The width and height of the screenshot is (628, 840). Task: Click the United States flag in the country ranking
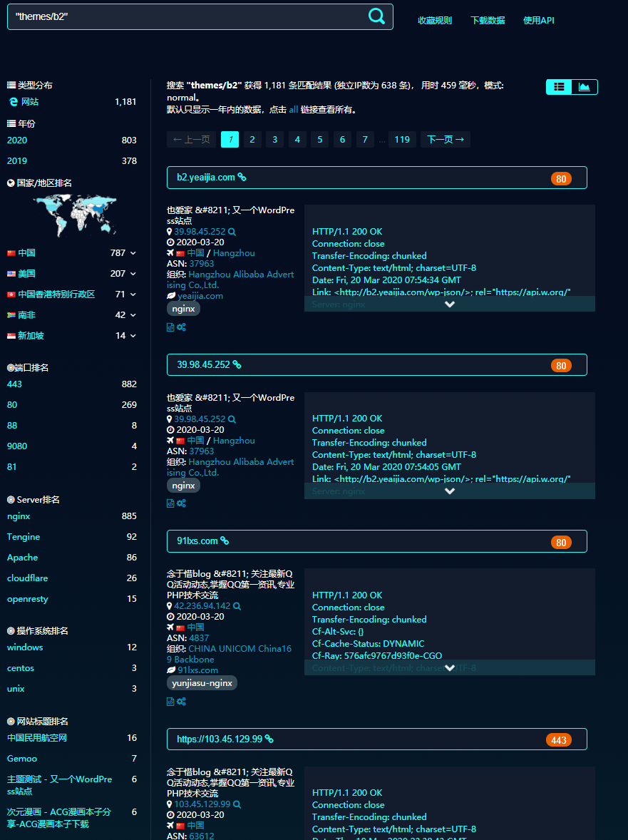11,274
